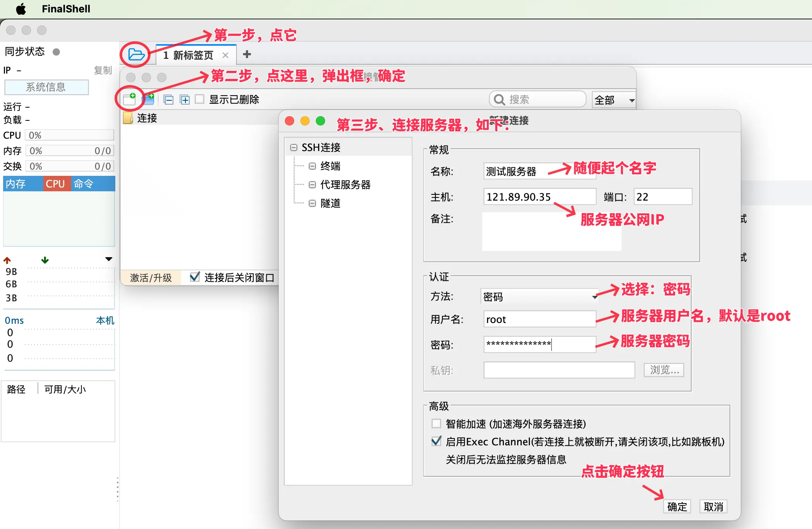Image resolution: width=812 pixels, height=529 pixels.
Task: Click 浏览 to browse for a key
Action: click(663, 370)
